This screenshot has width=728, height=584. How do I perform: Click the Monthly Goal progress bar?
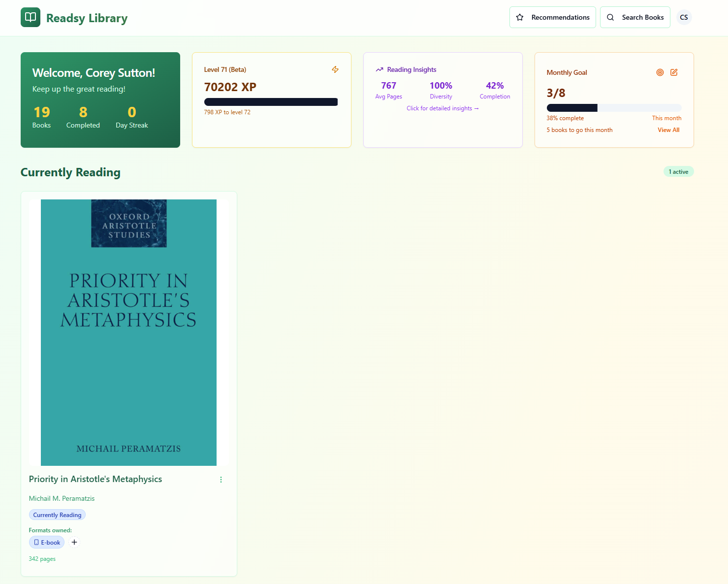[x=614, y=108]
